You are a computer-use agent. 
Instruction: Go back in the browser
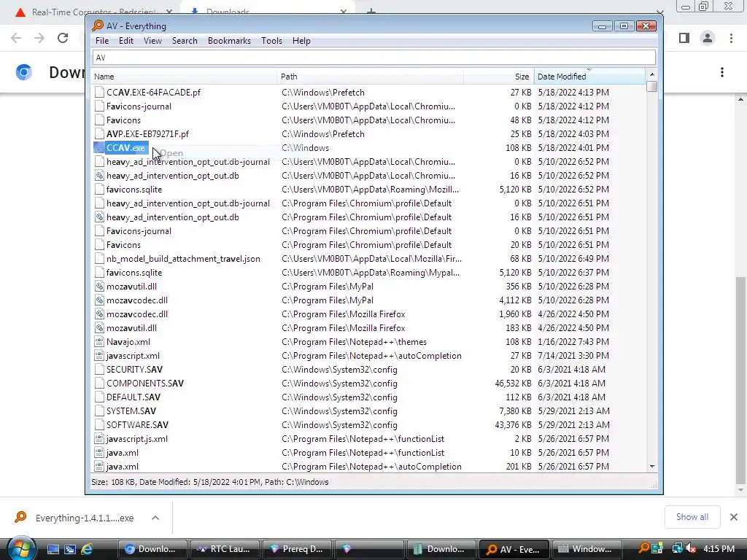16,38
